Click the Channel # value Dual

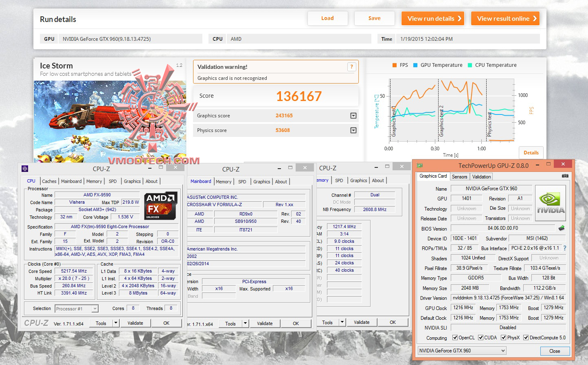(x=375, y=195)
